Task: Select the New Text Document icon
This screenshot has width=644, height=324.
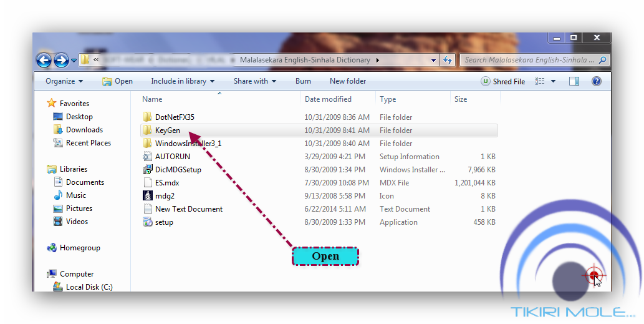Action: [x=148, y=209]
